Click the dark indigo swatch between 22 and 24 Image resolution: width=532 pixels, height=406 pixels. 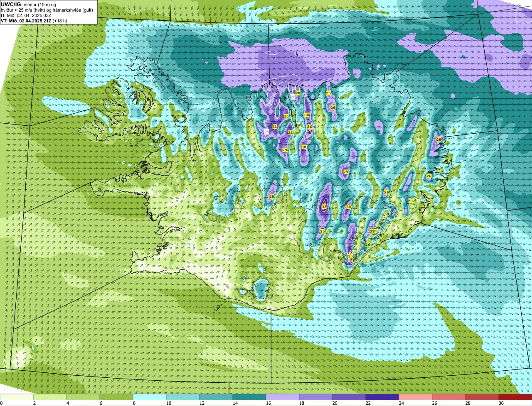382,397
